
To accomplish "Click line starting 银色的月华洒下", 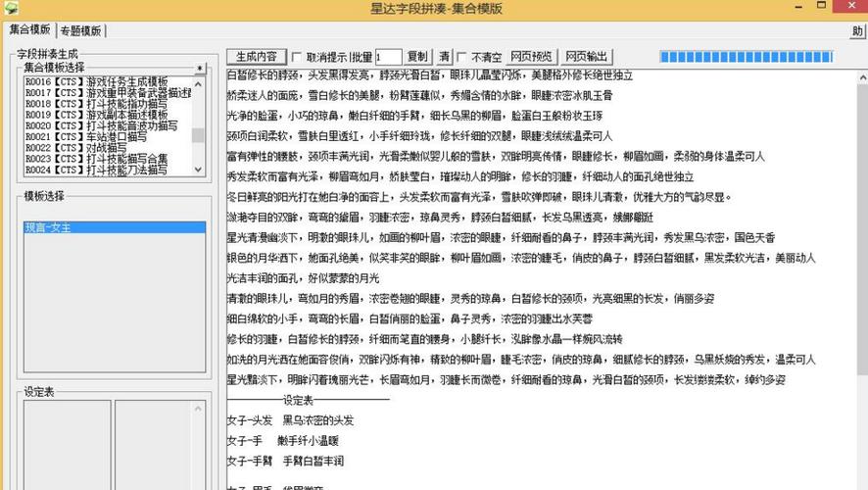I will pyautogui.click(x=521, y=258).
